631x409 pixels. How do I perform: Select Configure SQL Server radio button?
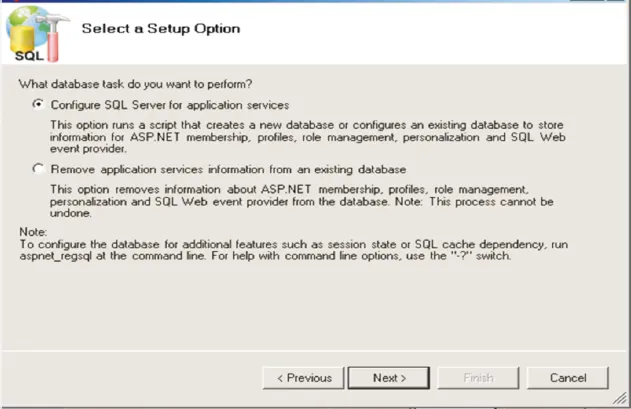coord(38,104)
